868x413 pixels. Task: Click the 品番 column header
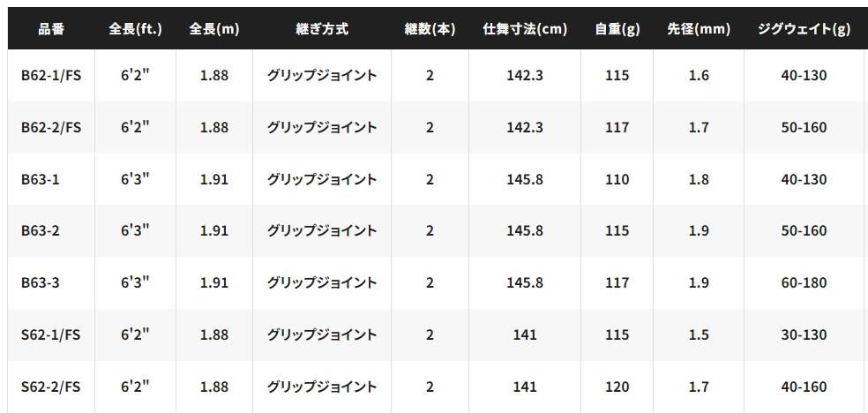(51, 29)
